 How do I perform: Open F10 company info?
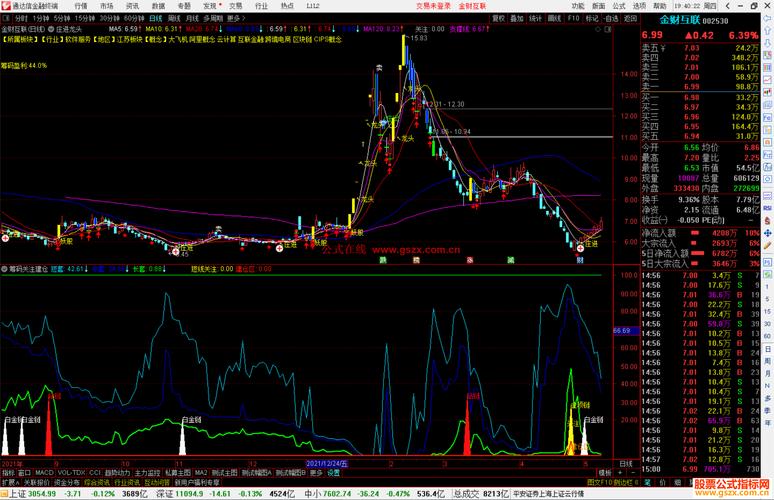574,18
